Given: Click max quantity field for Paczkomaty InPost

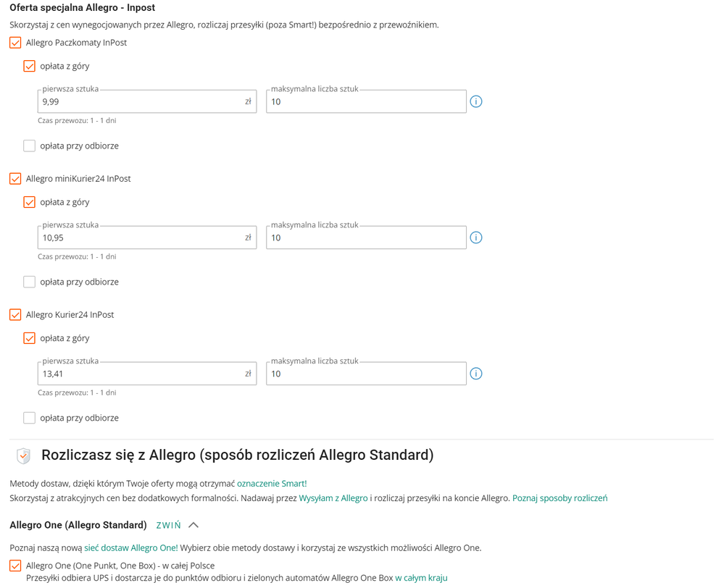Looking at the screenshot, I should coord(366,101).
